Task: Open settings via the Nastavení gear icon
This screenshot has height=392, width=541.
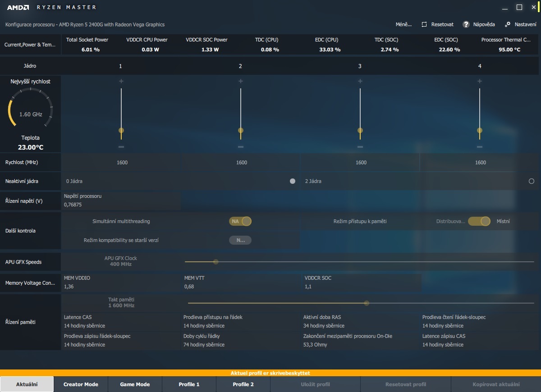Action: click(x=509, y=24)
